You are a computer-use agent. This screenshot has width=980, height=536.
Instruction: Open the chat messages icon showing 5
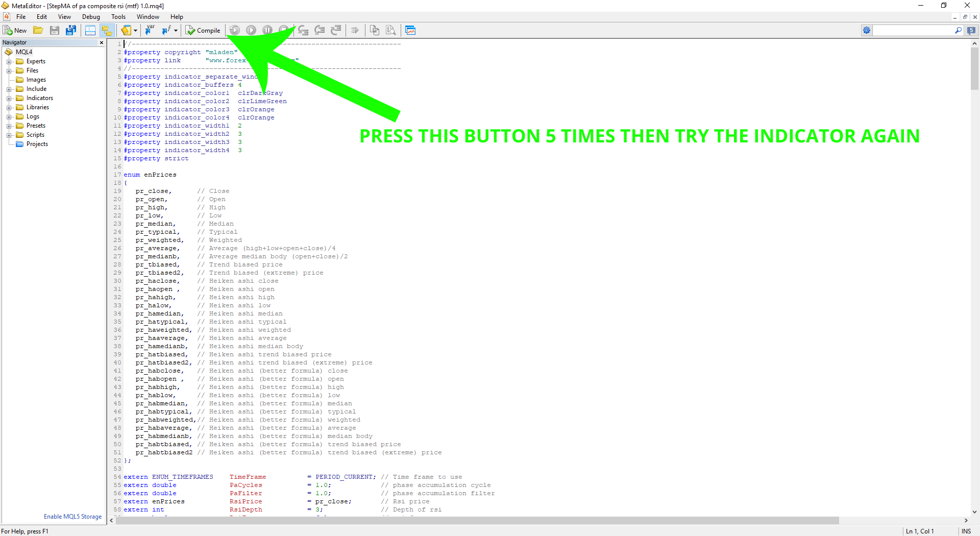tap(971, 31)
